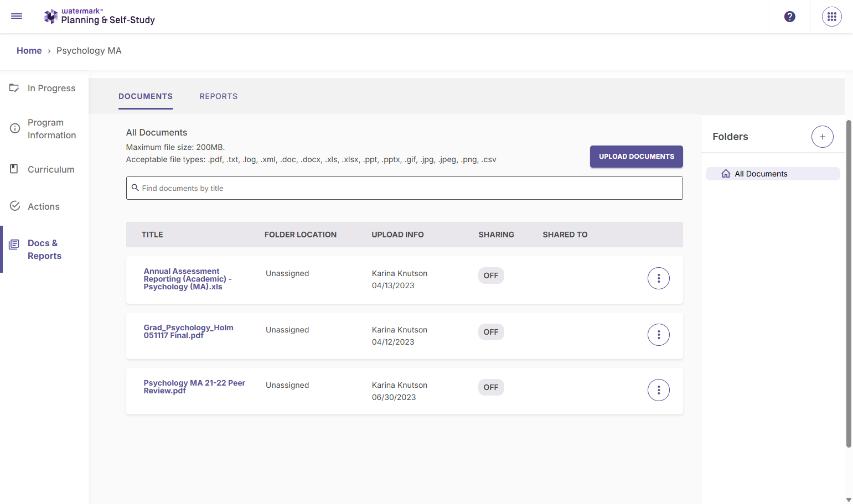Add a new folder with plus button
The width and height of the screenshot is (853, 504).
pos(823,137)
